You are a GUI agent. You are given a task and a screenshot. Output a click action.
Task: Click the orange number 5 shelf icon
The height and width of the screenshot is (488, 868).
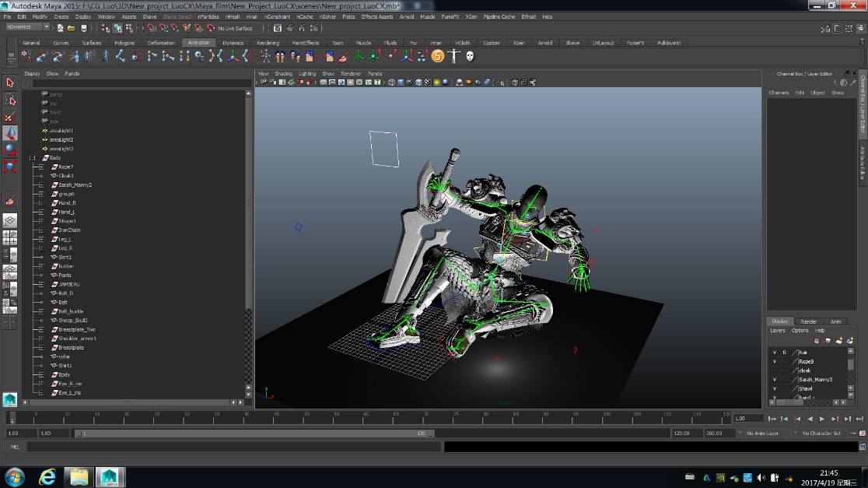coord(437,56)
